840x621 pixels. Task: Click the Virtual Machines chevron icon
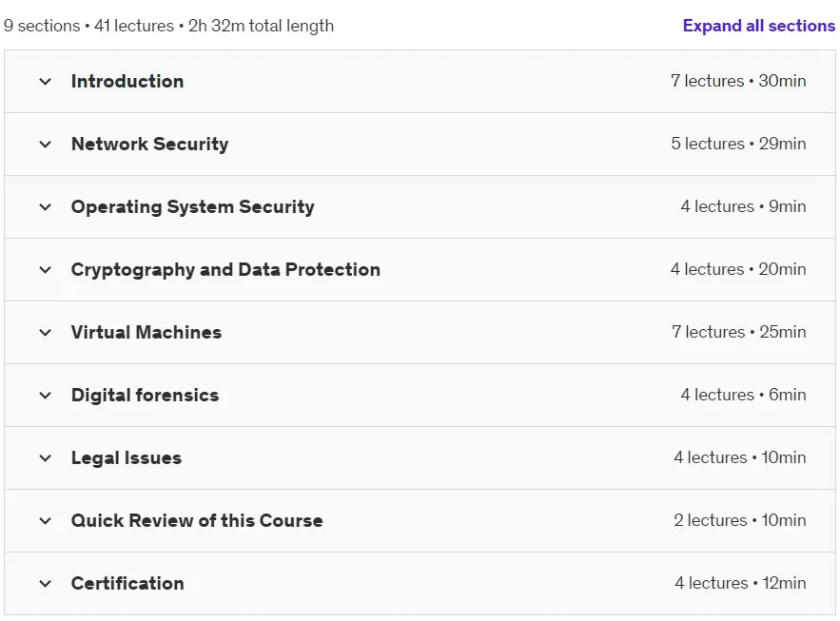[x=46, y=333]
